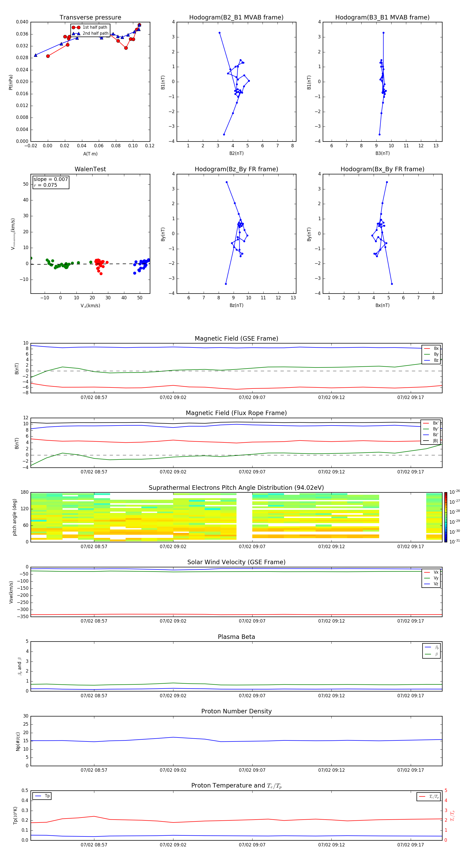473x868 pixels.
Task: Click 'Vy' in the solar wind legend
Action: pyautogui.click(x=431, y=578)
